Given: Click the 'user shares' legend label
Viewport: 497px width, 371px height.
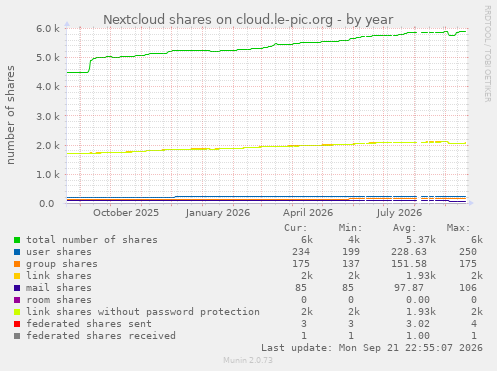Looking at the screenshot, I should point(59,252).
